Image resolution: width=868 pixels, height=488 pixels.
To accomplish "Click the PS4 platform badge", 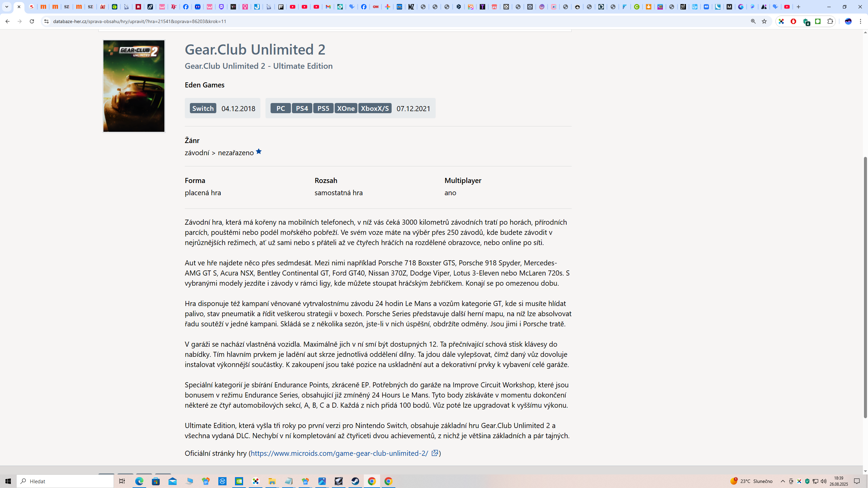I will (x=302, y=108).
